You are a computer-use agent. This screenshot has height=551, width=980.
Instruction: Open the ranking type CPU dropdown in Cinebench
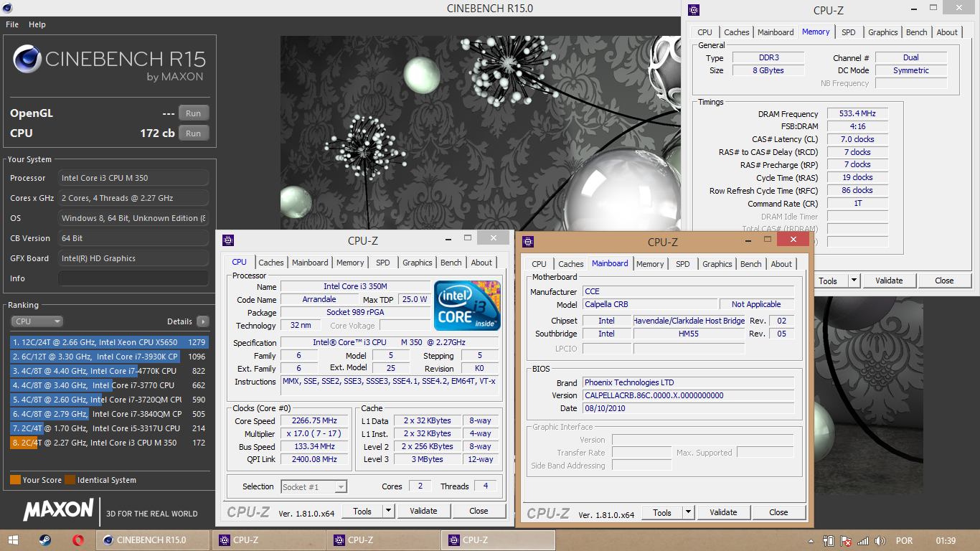coord(37,321)
